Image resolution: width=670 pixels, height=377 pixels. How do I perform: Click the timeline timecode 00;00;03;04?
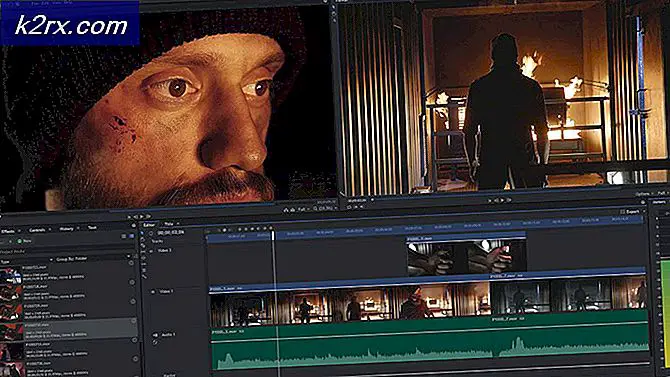pos(170,233)
